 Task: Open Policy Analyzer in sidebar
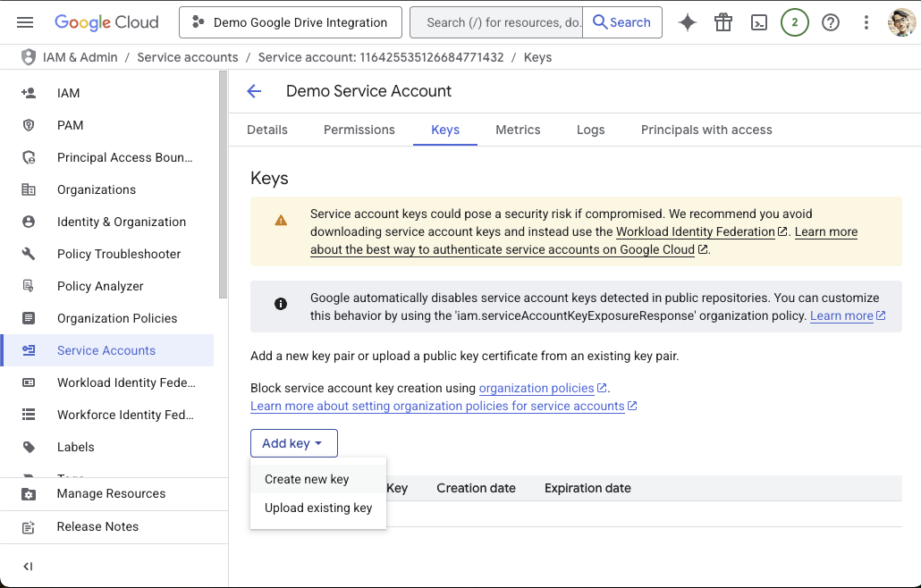click(x=100, y=286)
